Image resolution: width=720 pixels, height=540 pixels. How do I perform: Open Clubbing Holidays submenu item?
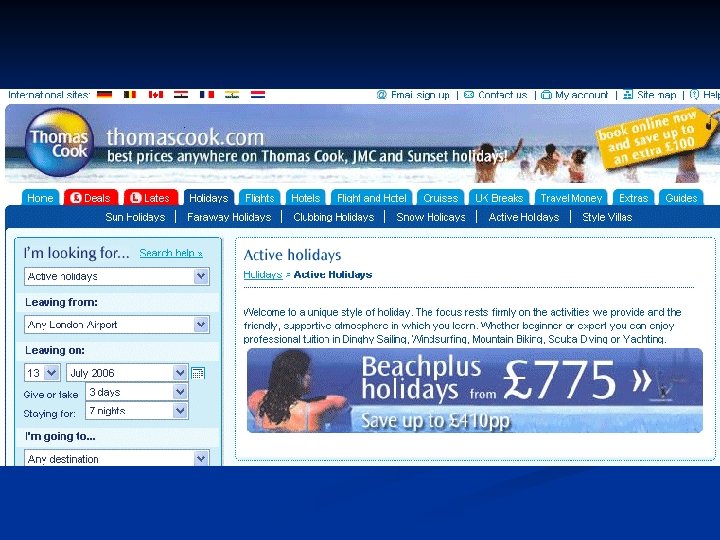point(334,217)
